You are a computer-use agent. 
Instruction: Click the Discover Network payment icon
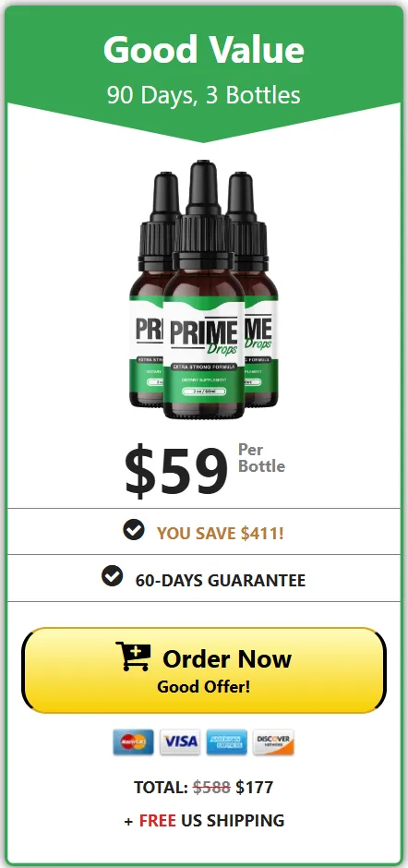click(x=273, y=741)
